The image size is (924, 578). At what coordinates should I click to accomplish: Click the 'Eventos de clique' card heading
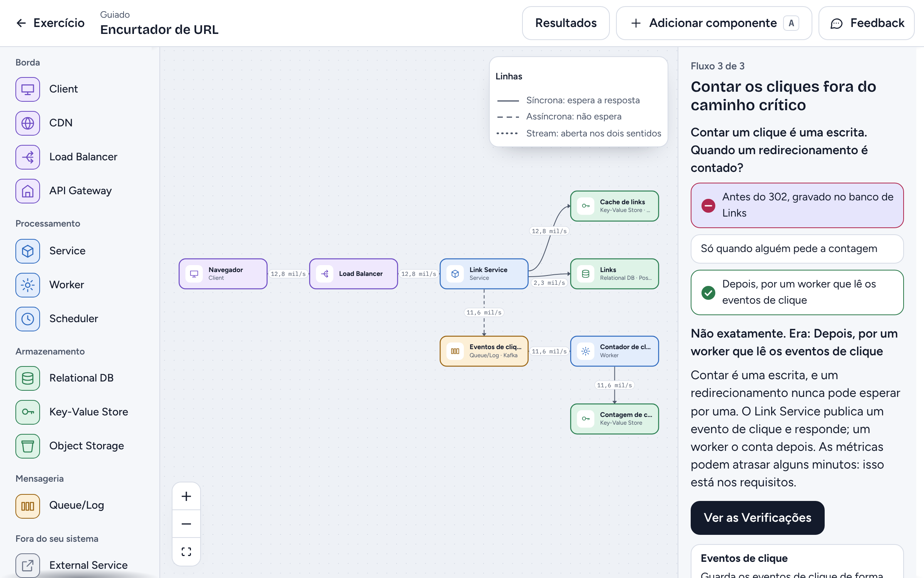tap(744, 558)
